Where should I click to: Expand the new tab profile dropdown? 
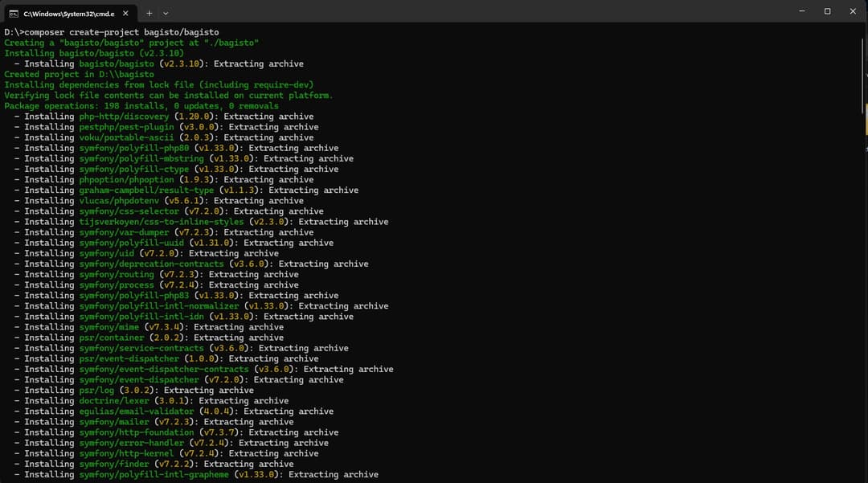pos(166,13)
